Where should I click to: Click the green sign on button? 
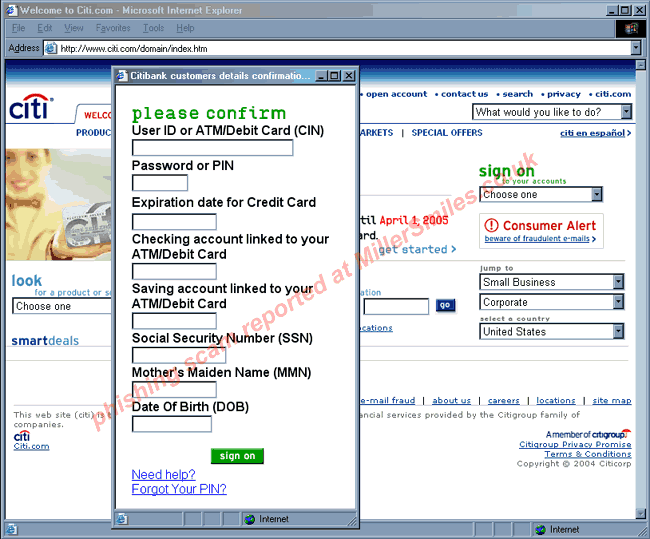tap(237, 456)
